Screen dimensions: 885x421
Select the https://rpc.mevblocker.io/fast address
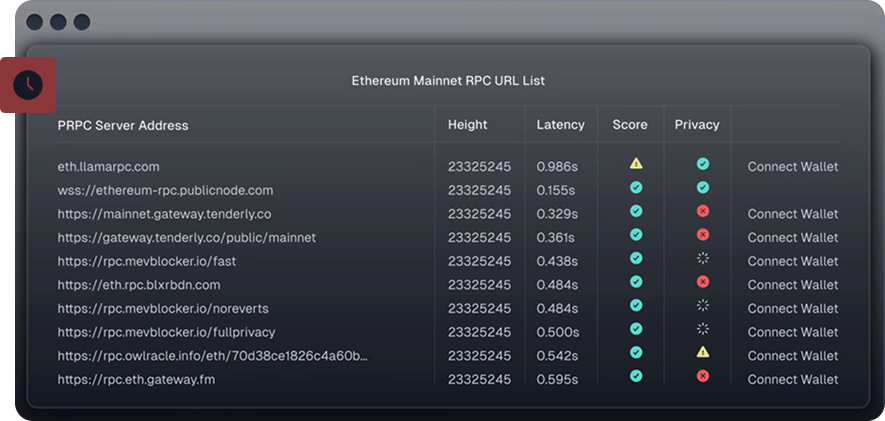tap(147, 261)
